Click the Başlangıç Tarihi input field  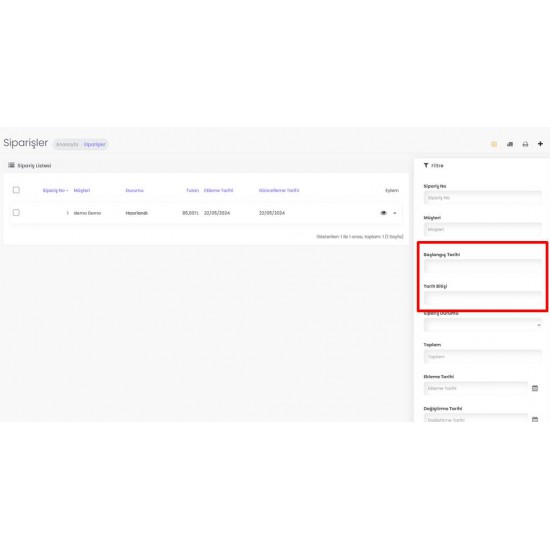483,267
